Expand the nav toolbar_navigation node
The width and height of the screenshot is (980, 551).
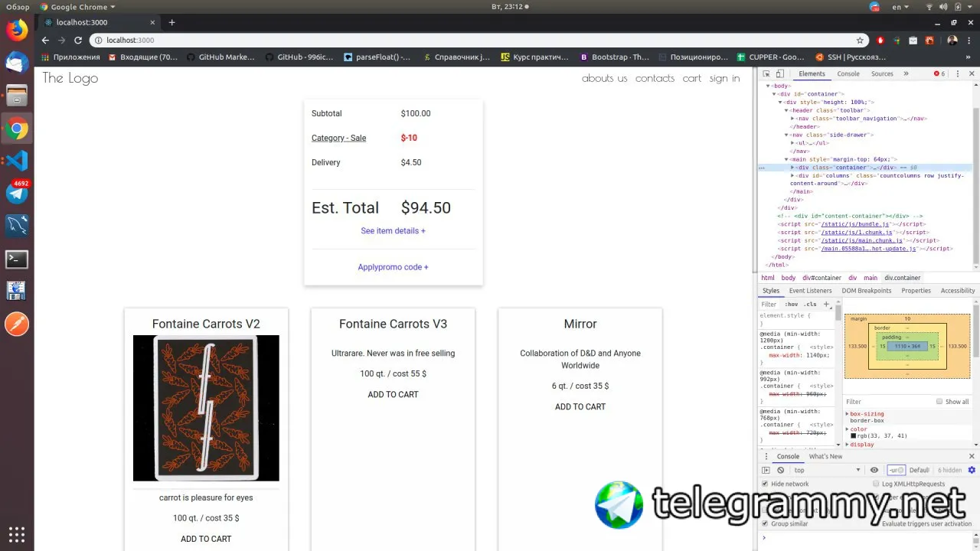[792, 119]
